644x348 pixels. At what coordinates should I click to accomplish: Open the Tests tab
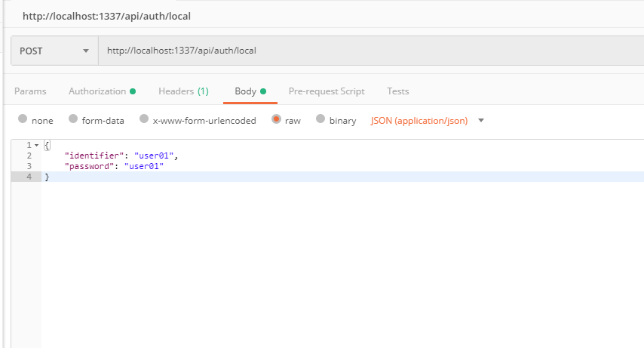point(397,91)
